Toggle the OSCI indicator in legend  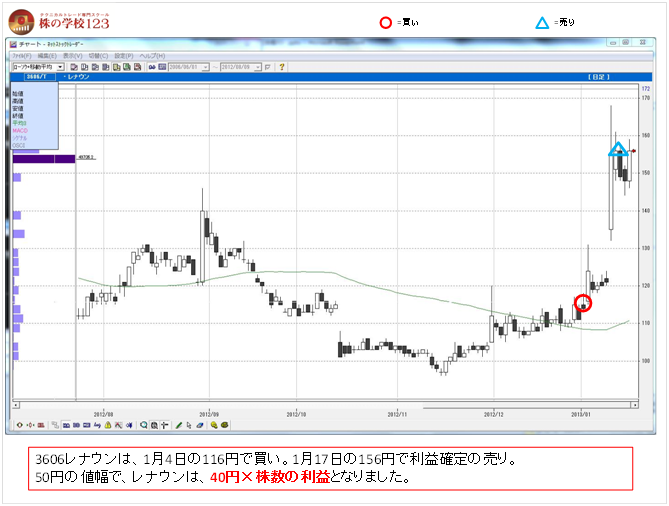pos(20,146)
